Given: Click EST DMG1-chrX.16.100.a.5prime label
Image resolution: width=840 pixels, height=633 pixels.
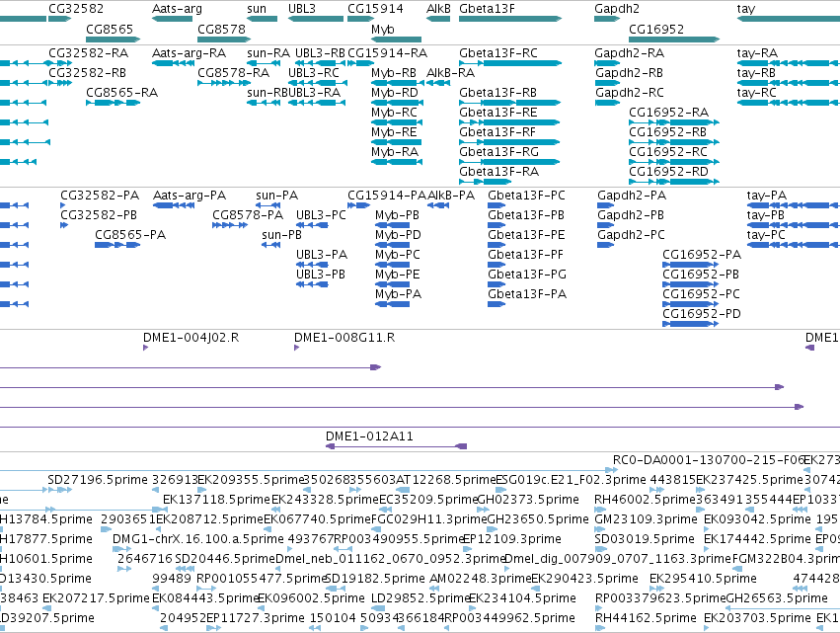Looking at the screenshot, I should pyautogui.click(x=198, y=539).
